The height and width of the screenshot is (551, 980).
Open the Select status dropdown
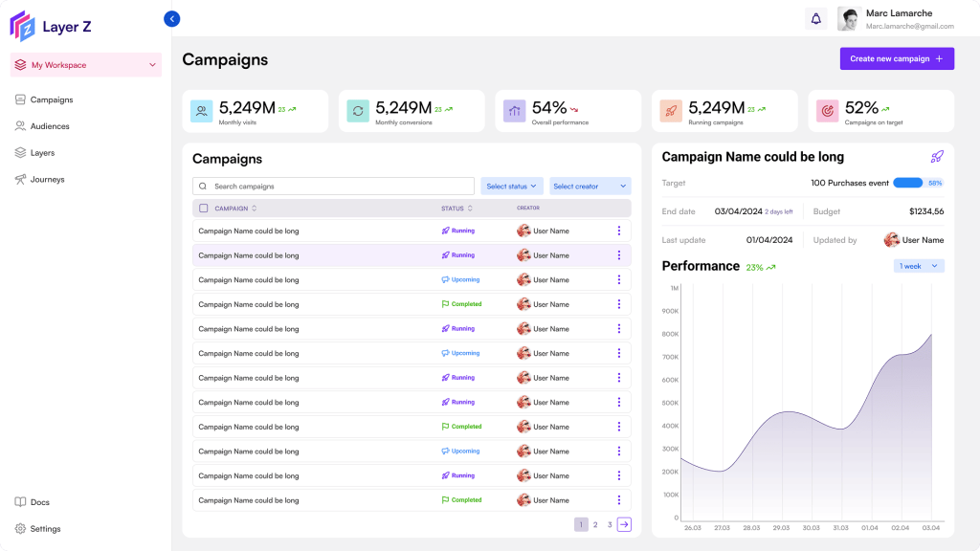click(511, 187)
